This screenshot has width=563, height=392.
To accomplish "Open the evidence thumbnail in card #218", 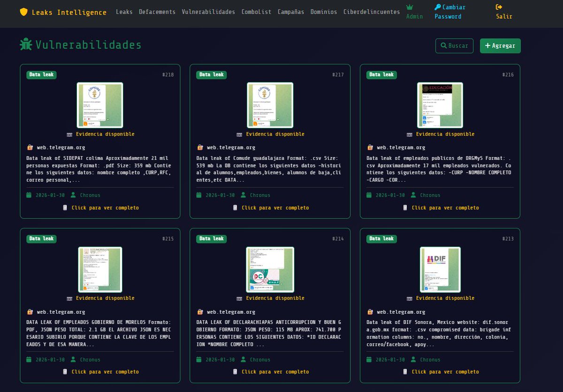I will 100,105.
